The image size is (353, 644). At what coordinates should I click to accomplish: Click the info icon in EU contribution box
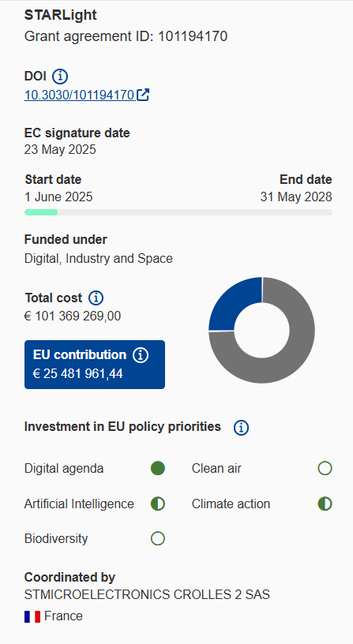[x=141, y=355]
